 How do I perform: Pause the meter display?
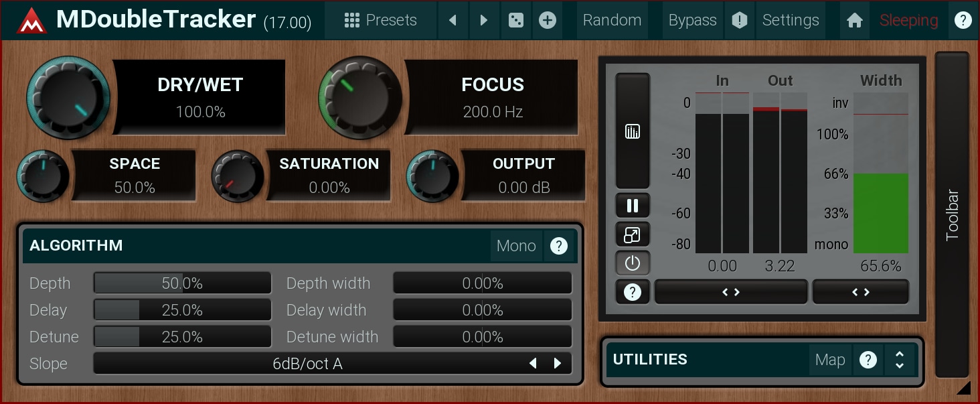tap(633, 206)
